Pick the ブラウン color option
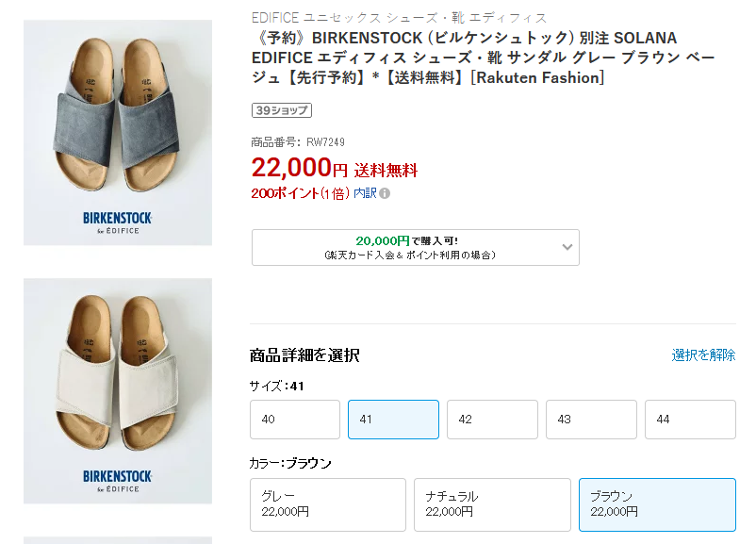Viewport: 756px width, 544px height. [657, 504]
